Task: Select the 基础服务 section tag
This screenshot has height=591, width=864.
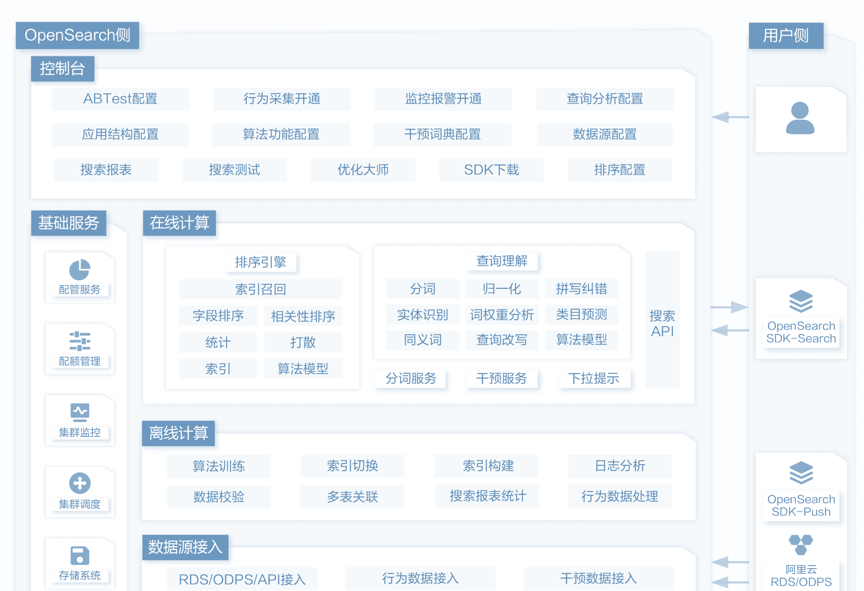Action: point(68,223)
